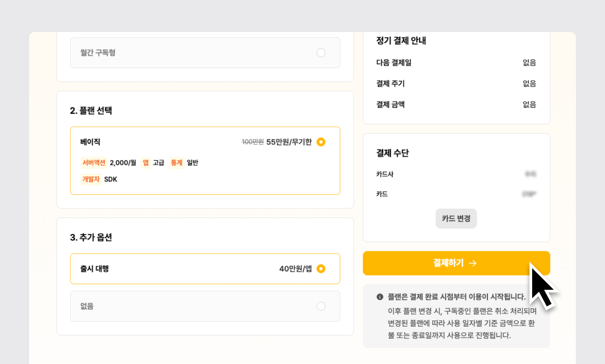605x364 pixels.
Task: Click the 앱 tag badge
Action: 145,163
